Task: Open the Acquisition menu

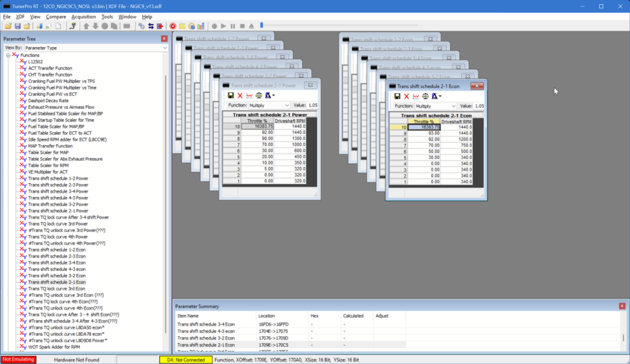Action: pyautogui.click(x=84, y=17)
